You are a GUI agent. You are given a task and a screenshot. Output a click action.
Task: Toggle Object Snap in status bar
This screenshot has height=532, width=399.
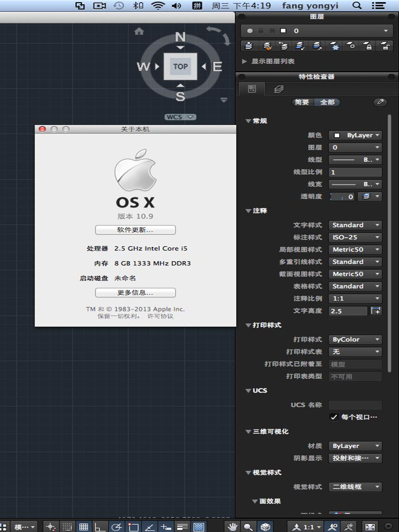click(x=133, y=527)
